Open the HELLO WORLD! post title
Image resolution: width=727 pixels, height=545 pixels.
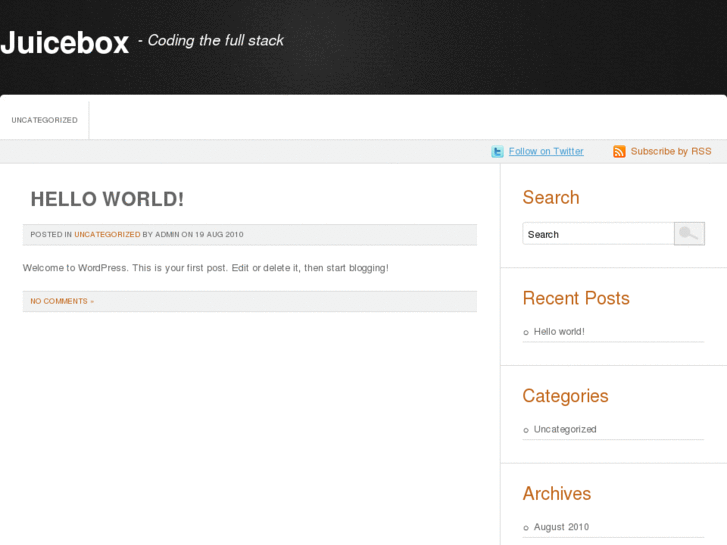pos(107,199)
